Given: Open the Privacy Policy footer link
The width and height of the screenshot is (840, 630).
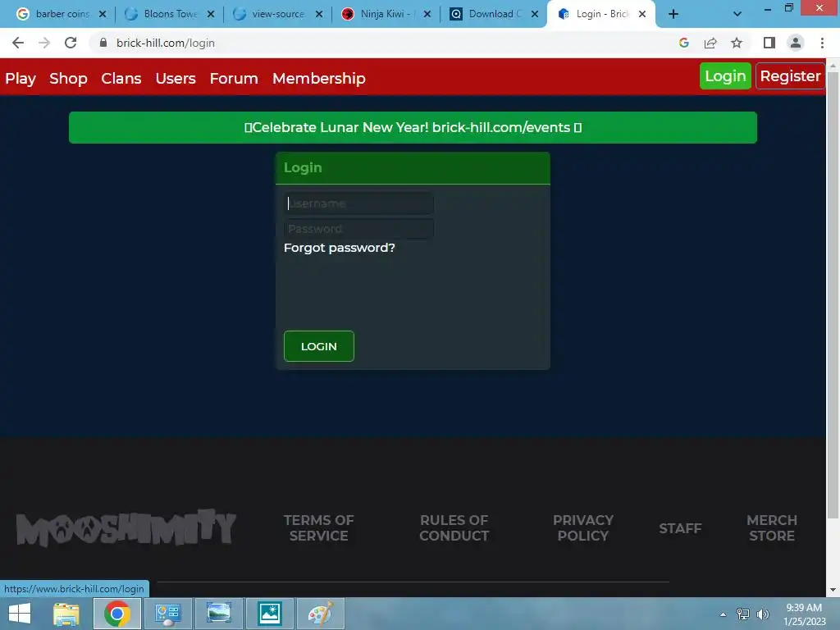Looking at the screenshot, I should 583,527.
